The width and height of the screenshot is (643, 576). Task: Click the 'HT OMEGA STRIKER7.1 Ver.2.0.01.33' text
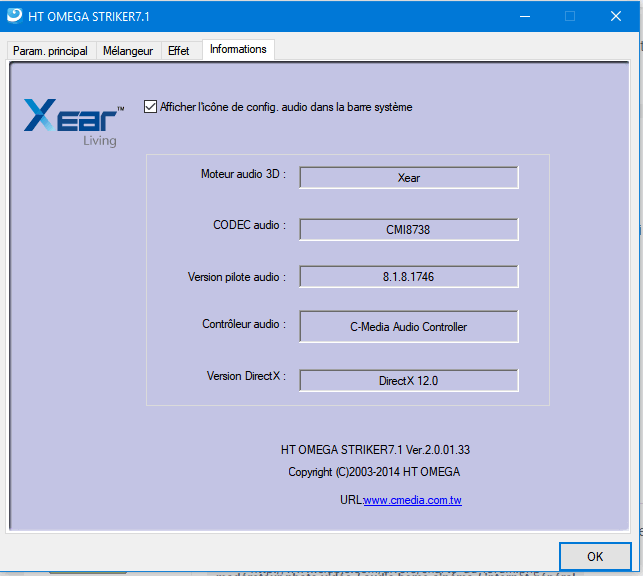tap(375, 450)
